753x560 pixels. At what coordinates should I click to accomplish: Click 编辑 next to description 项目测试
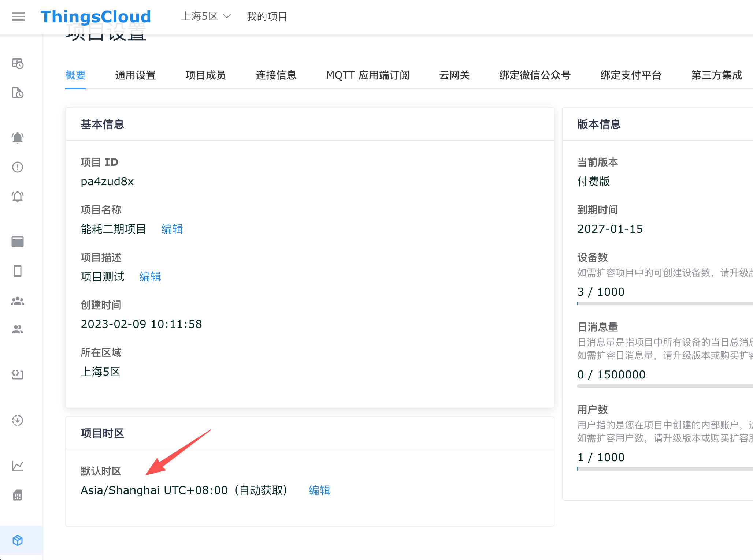[150, 277]
